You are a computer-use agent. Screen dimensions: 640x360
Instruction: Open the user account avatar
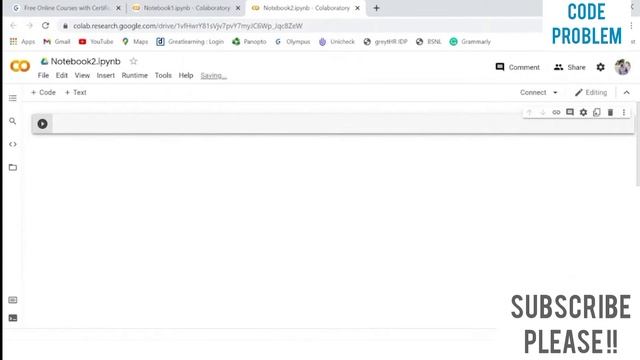pyautogui.click(x=622, y=67)
